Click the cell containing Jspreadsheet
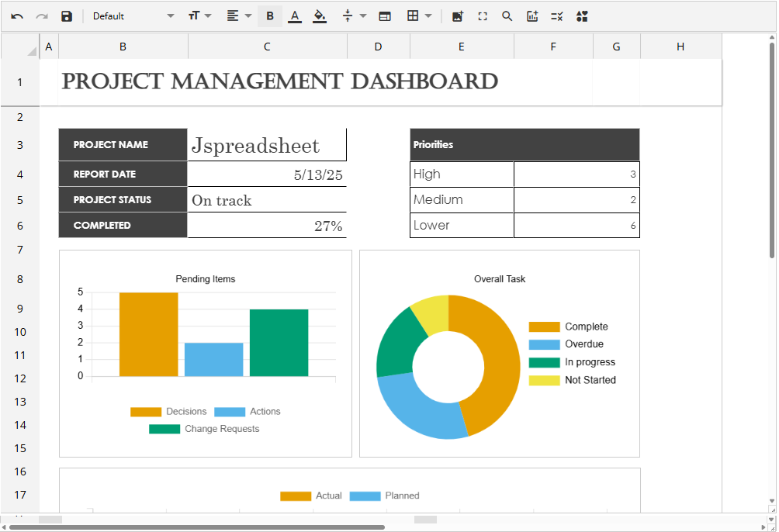This screenshot has height=532, width=779. [x=267, y=145]
